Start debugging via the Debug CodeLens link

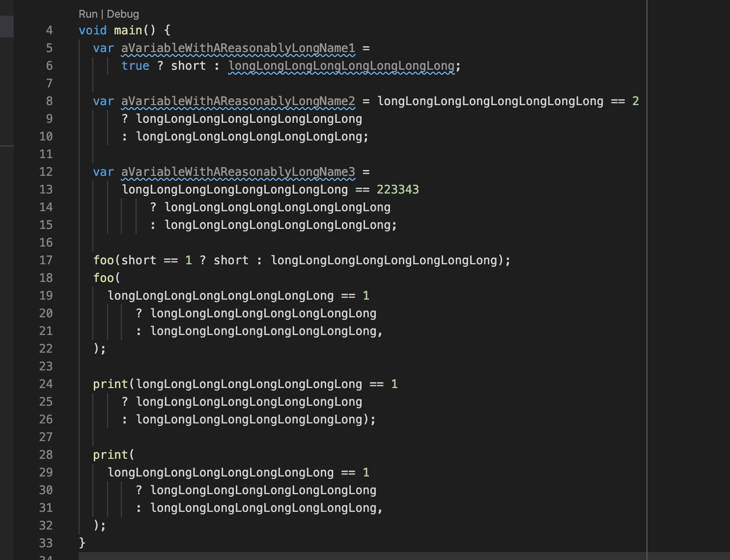123,14
